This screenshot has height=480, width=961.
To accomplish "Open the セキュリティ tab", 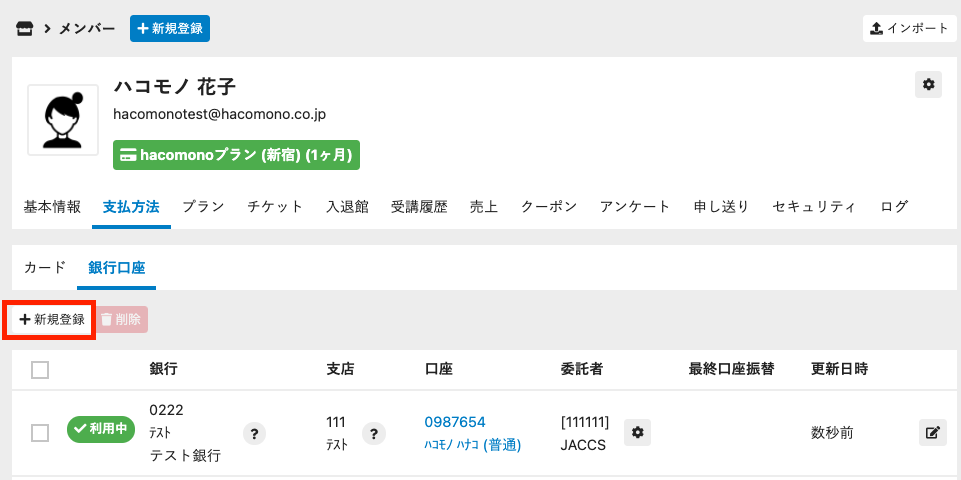I will (x=814, y=207).
